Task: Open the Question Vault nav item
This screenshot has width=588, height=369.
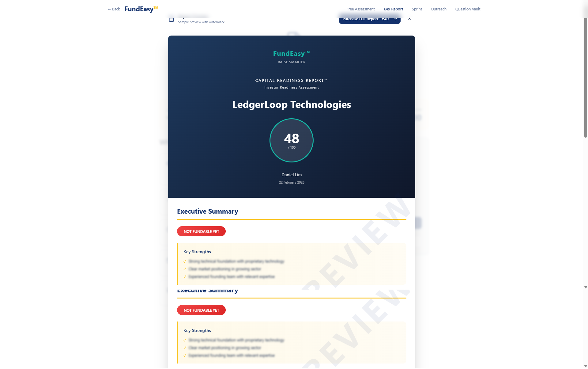Action: click(x=468, y=9)
